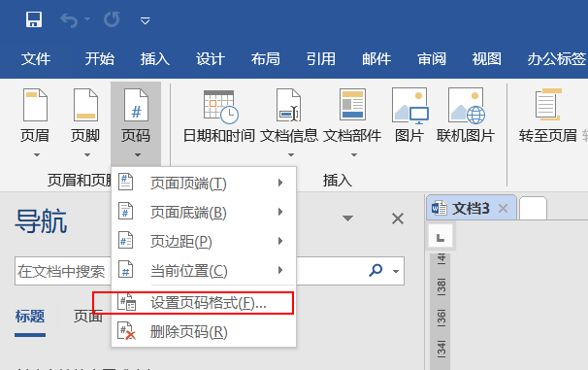Click the 页面底端 menu item icon
The height and width of the screenshot is (370, 588).
point(125,211)
